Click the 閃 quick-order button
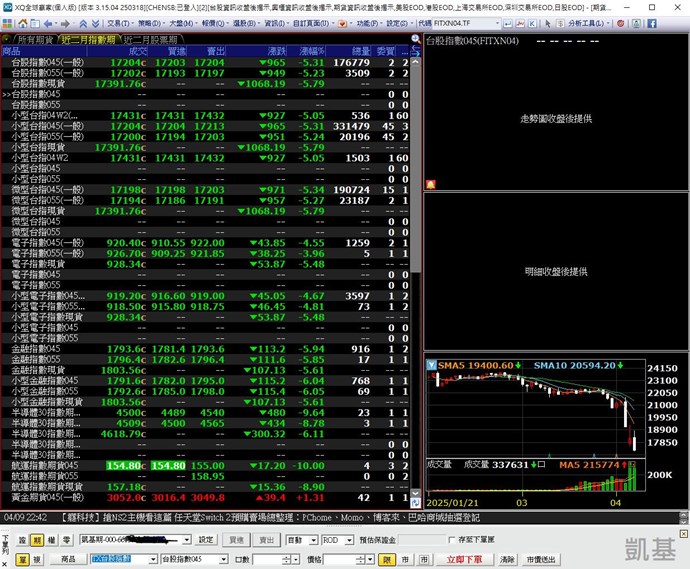The width and height of the screenshot is (690, 569). pos(388,559)
